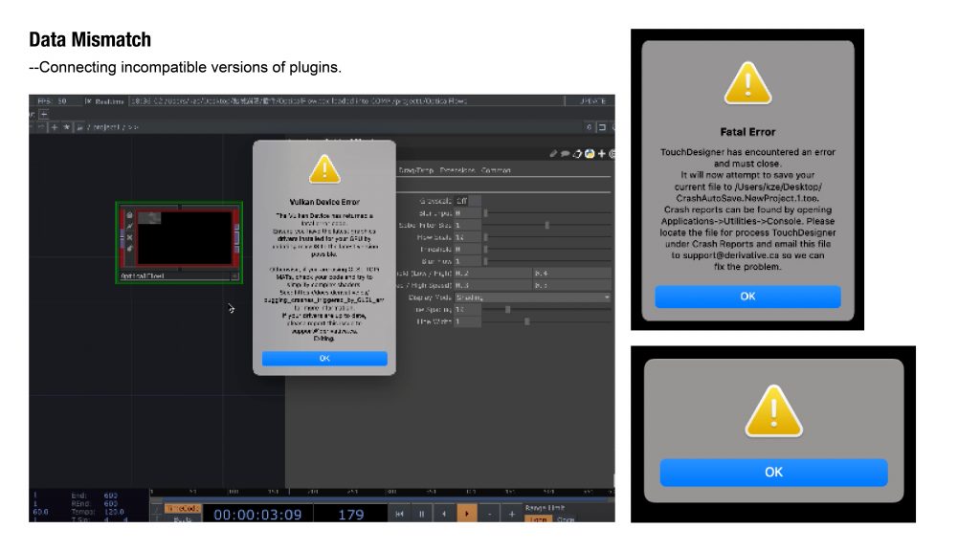Click the plus icon in the path bar
Image resolution: width=980 pixels, height=551 pixels.
tap(55, 127)
